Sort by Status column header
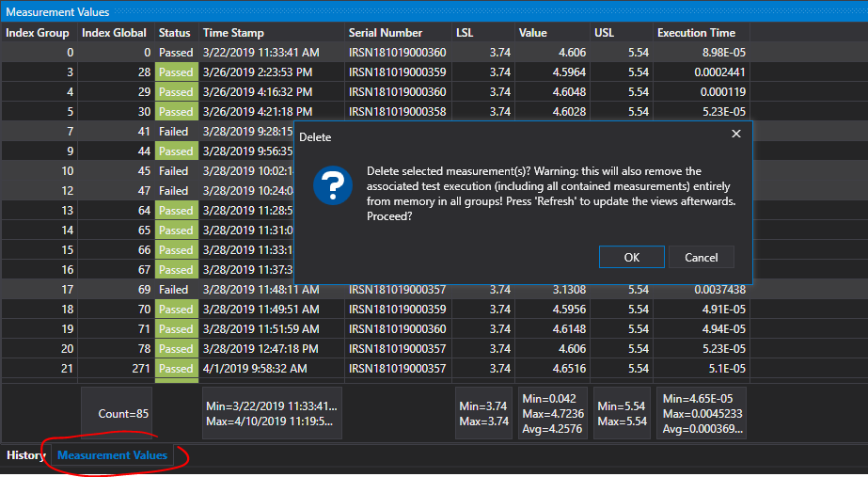The image size is (868, 477). tap(175, 33)
